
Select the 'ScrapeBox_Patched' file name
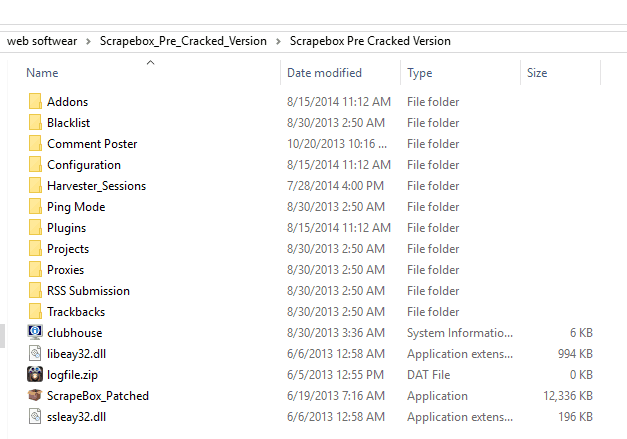tap(98, 395)
